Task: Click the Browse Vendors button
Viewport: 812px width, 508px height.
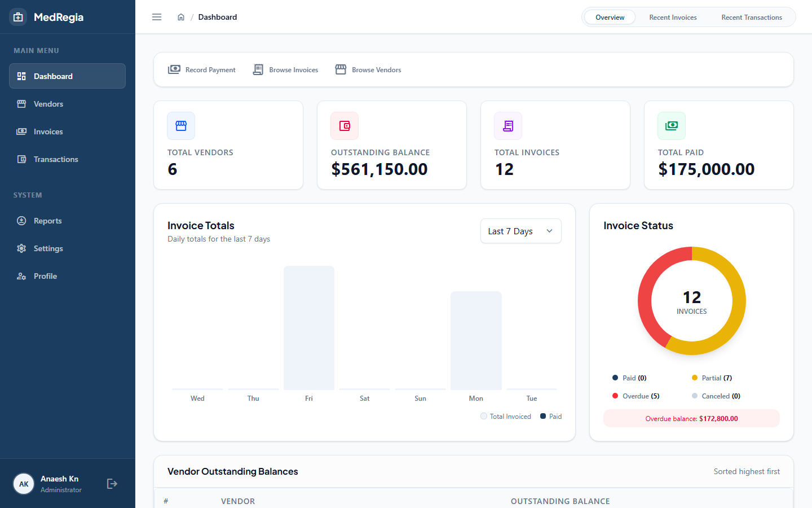Action: coord(368,70)
